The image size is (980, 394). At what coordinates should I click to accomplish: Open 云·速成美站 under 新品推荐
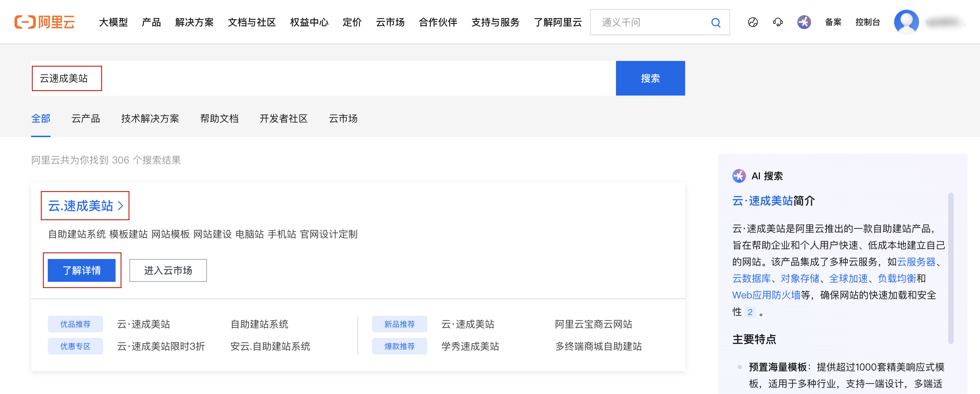pyautogui.click(x=468, y=324)
